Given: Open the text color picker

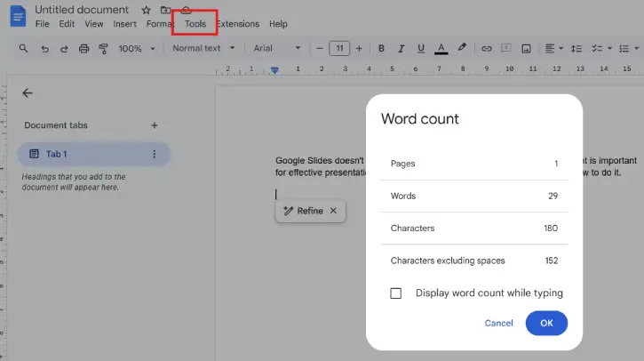Looking at the screenshot, I should 441,49.
